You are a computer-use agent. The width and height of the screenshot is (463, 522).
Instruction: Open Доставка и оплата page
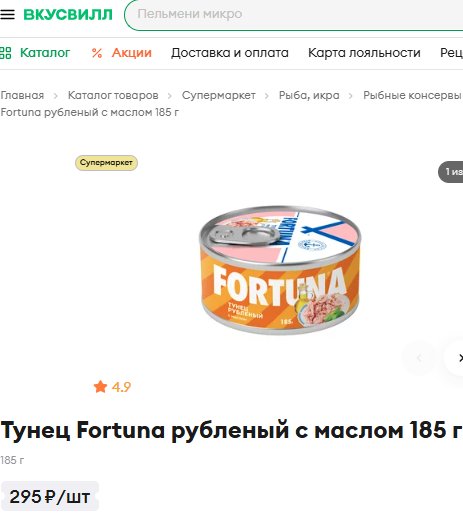[230, 53]
